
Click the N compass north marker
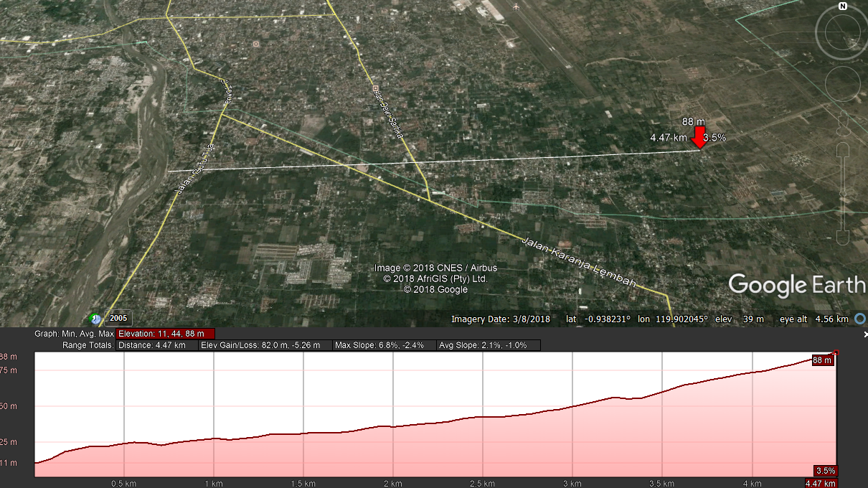[x=842, y=6]
